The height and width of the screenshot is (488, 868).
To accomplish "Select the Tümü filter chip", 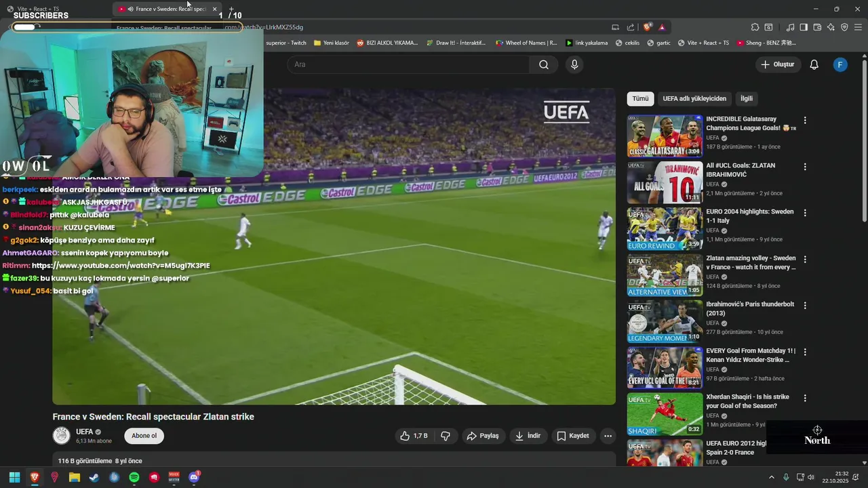I will pos(640,98).
